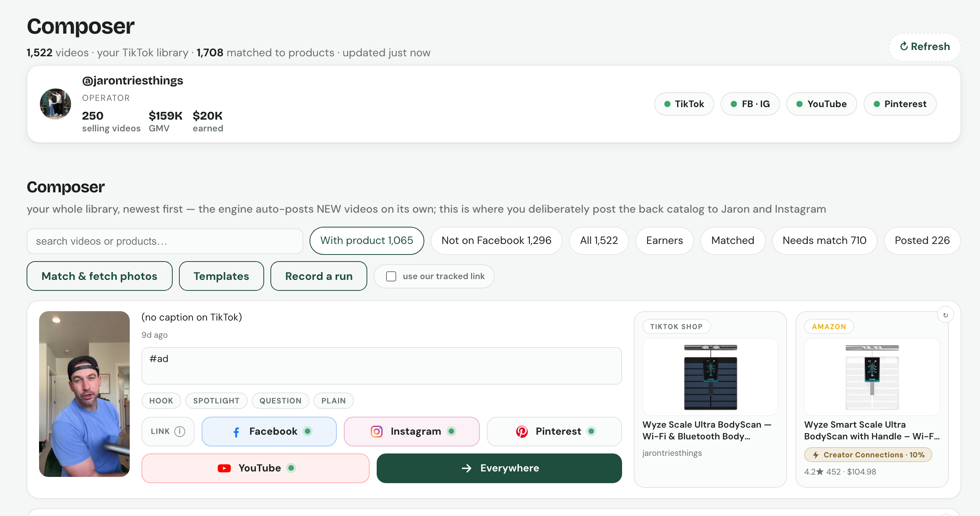Click Wyze Scale Ultra BodyScan TikTok title

point(707,430)
